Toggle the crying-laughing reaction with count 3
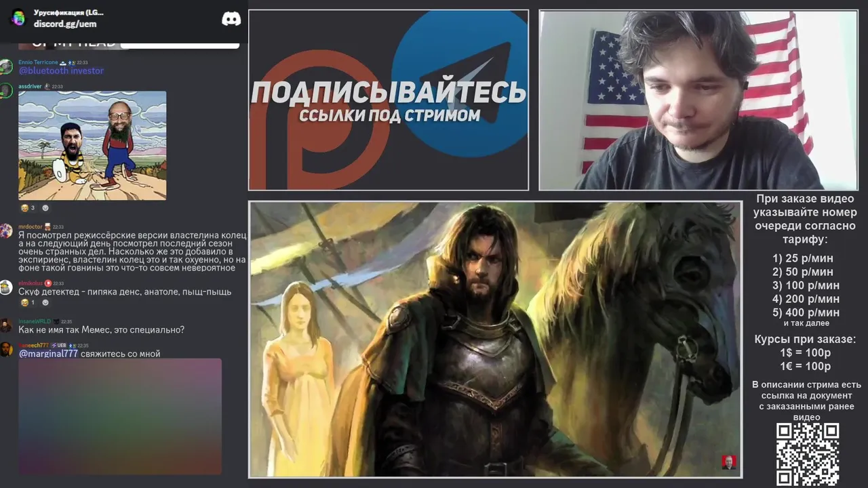868x488 pixels. [x=28, y=208]
